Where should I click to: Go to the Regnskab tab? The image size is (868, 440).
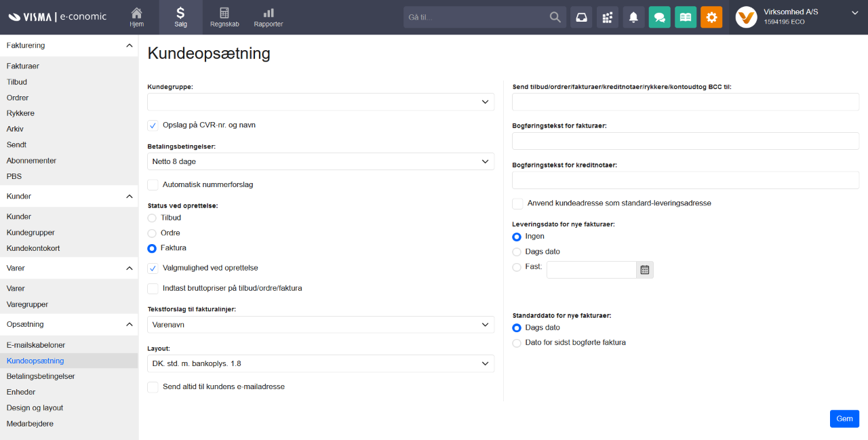[x=224, y=18]
